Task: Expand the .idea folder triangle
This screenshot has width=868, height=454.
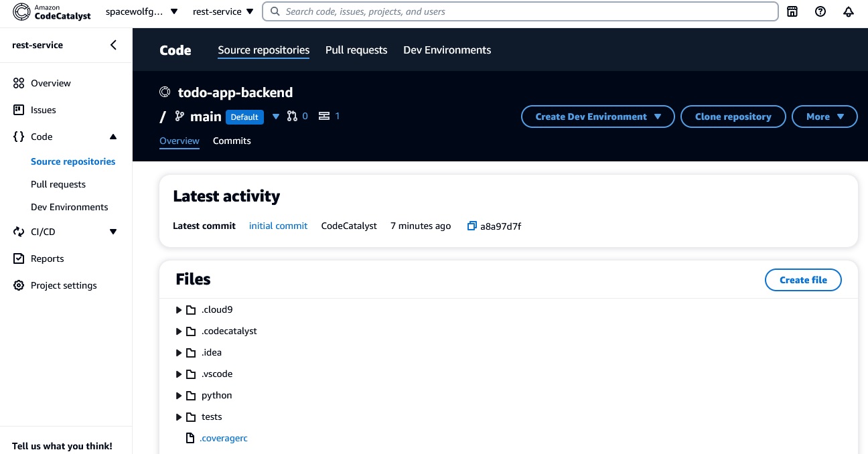Action: [x=179, y=353]
